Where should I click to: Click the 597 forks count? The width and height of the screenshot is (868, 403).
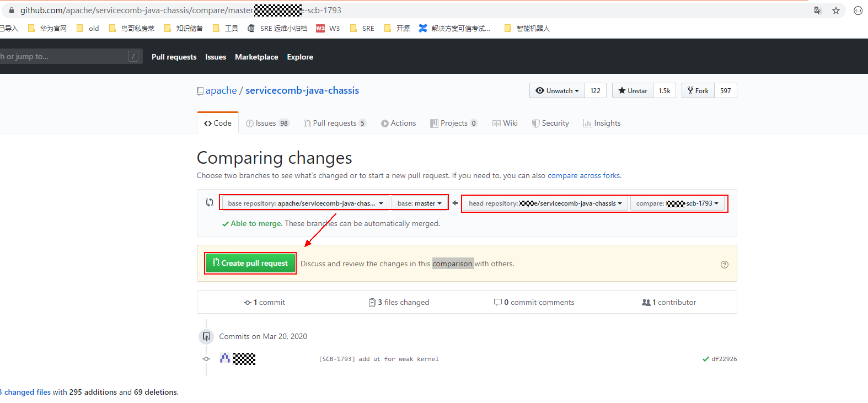tap(726, 90)
